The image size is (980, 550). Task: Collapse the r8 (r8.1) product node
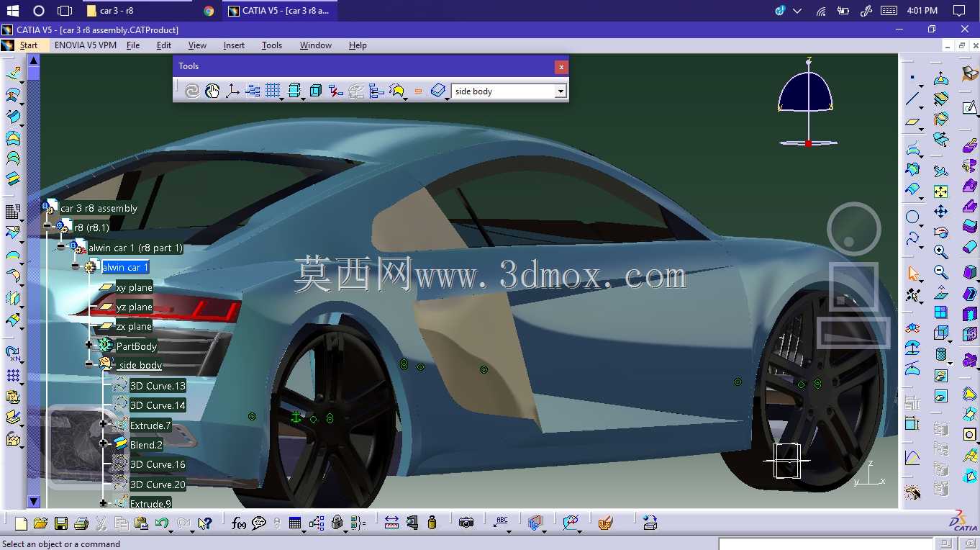tap(47, 225)
